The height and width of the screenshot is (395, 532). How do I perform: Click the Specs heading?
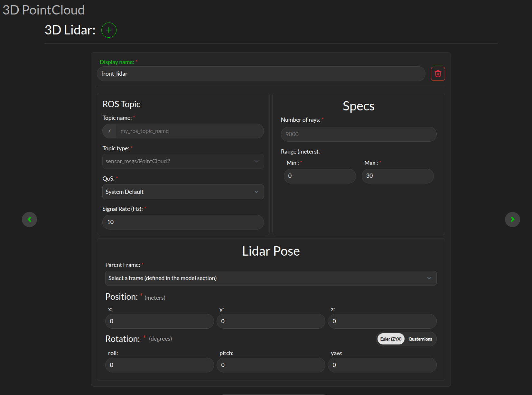(x=359, y=106)
